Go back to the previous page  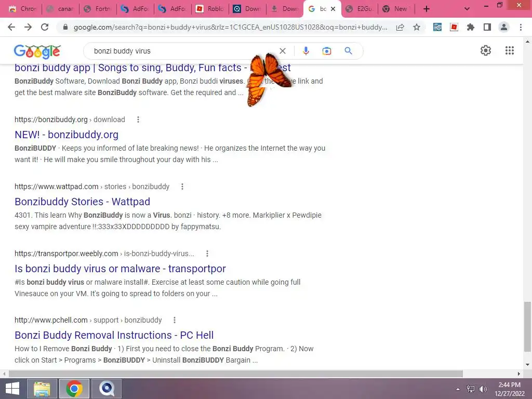tap(11, 27)
